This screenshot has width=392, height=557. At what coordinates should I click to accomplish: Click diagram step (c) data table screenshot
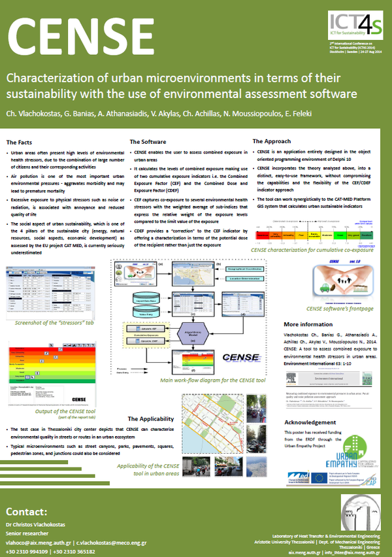[193, 304]
